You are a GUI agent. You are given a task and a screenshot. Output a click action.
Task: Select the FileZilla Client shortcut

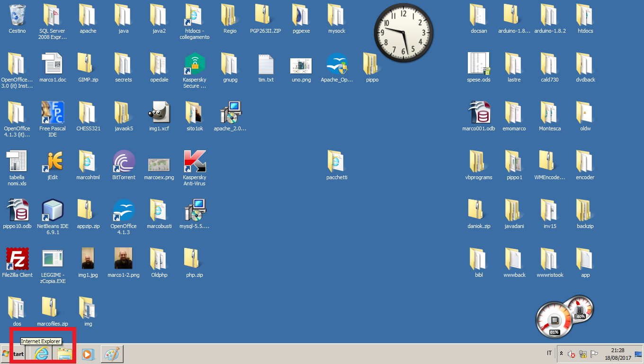[x=17, y=258]
